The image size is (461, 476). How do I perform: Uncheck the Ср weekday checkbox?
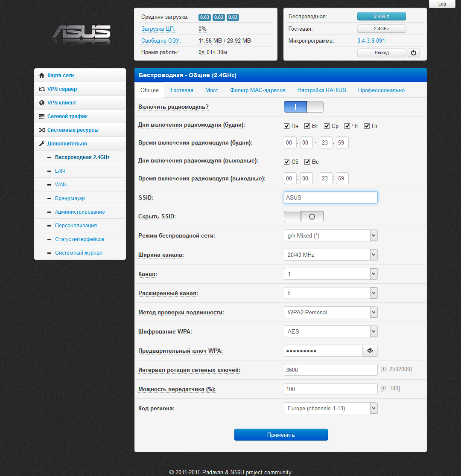327,126
